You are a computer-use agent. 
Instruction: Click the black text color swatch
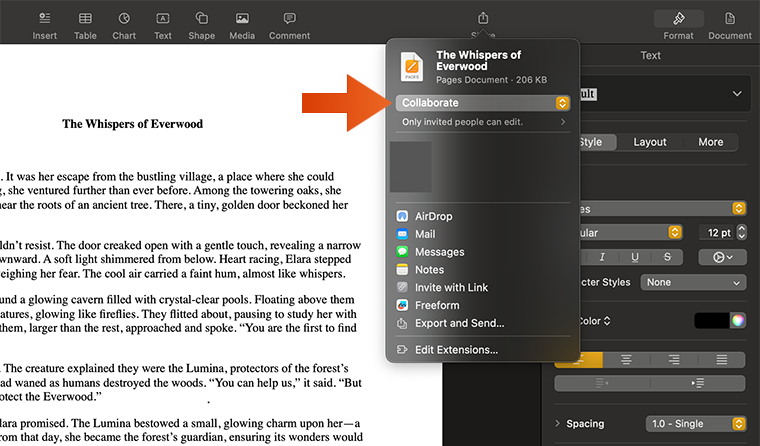(712, 320)
